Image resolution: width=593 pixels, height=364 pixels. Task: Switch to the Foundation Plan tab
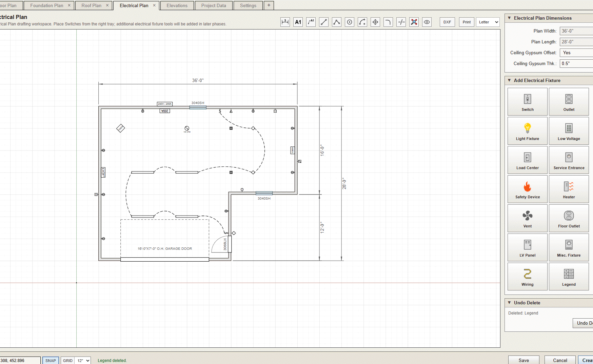47,5
